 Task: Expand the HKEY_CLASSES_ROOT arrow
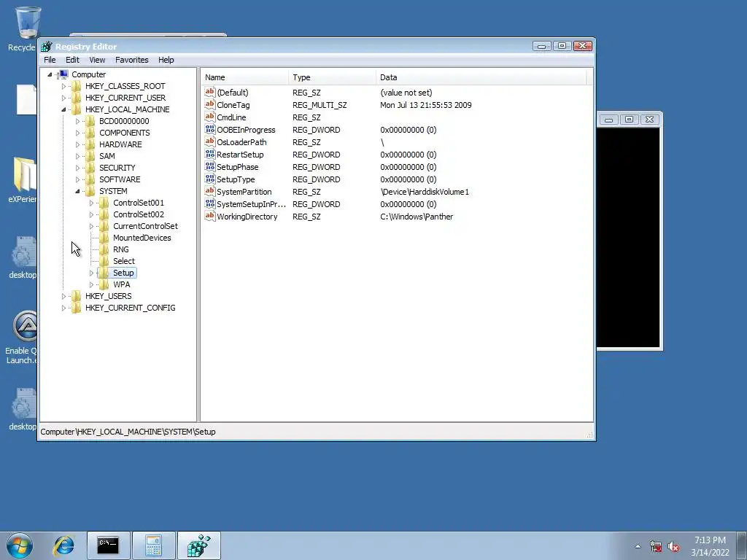64,86
